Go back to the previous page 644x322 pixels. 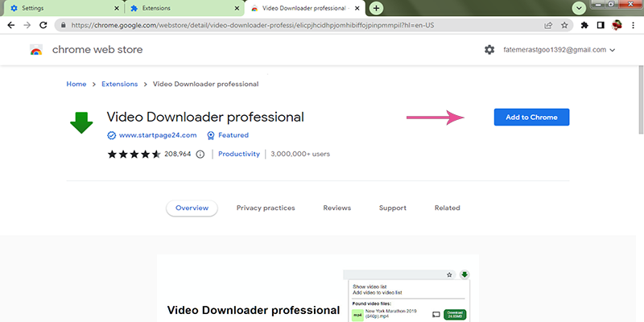click(x=10, y=25)
